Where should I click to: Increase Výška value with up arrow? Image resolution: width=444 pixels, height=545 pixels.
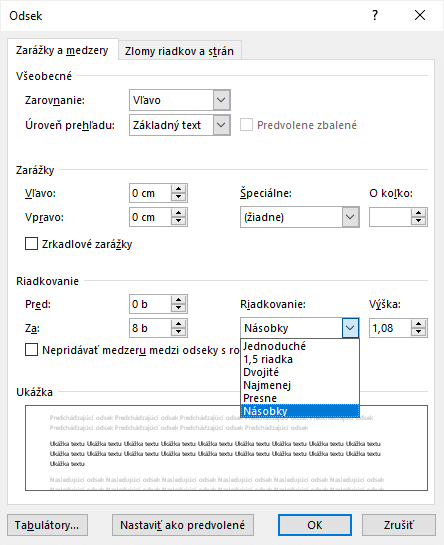point(418,324)
